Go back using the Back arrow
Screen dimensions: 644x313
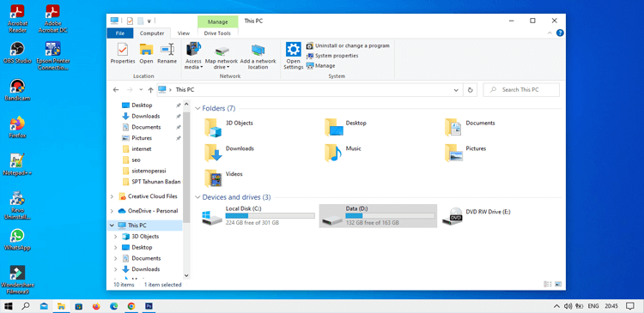(x=116, y=90)
